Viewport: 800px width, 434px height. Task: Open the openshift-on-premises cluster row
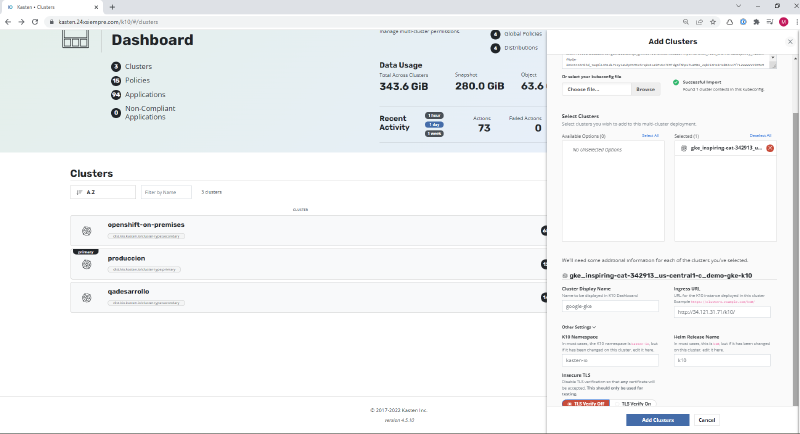[x=308, y=231]
